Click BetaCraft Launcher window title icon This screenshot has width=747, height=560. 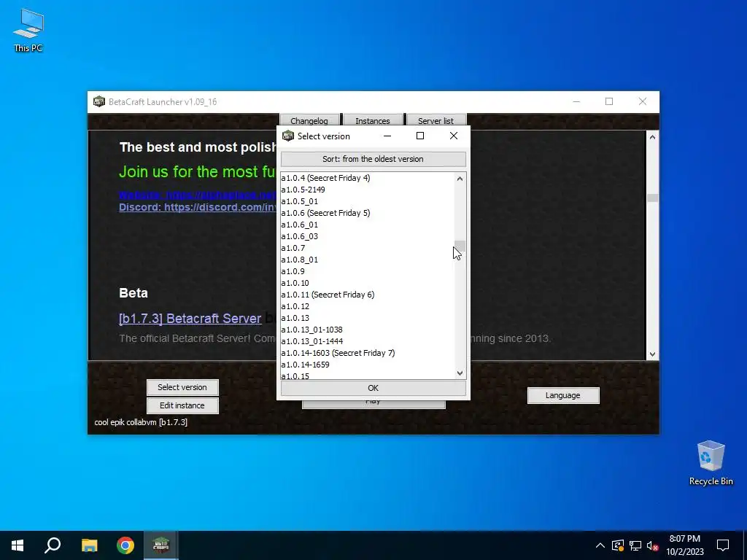[99, 101]
